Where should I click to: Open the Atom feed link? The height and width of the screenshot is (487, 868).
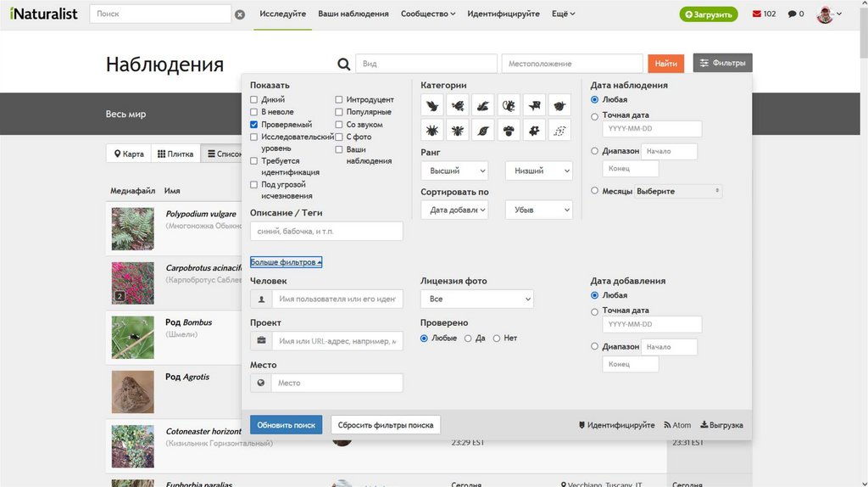(x=677, y=425)
